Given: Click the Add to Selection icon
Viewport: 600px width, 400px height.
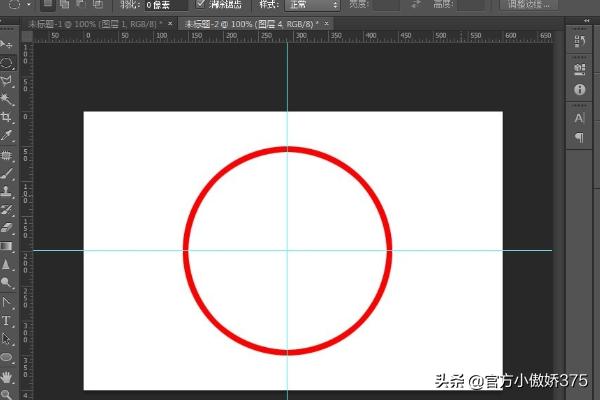Looking at the screenshot, I should (64, 4).
